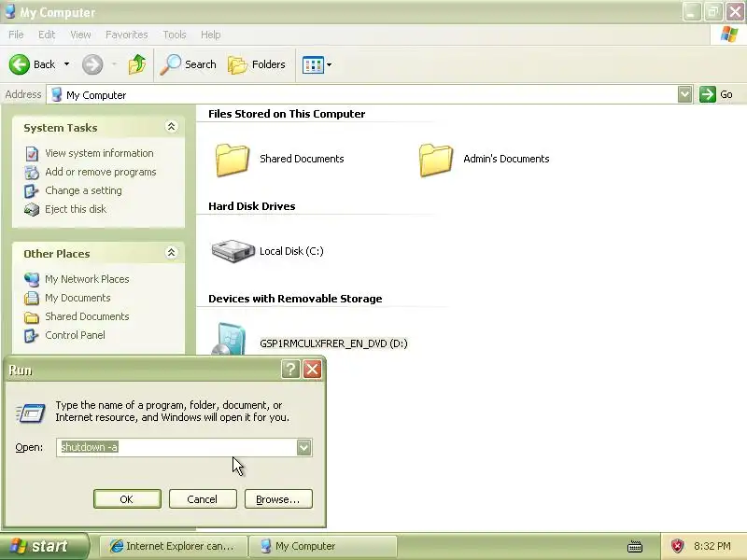The image size is (747, 560).
Task: Switch to Internet Explorer taskbar item
Action: (x=174, y=546)
